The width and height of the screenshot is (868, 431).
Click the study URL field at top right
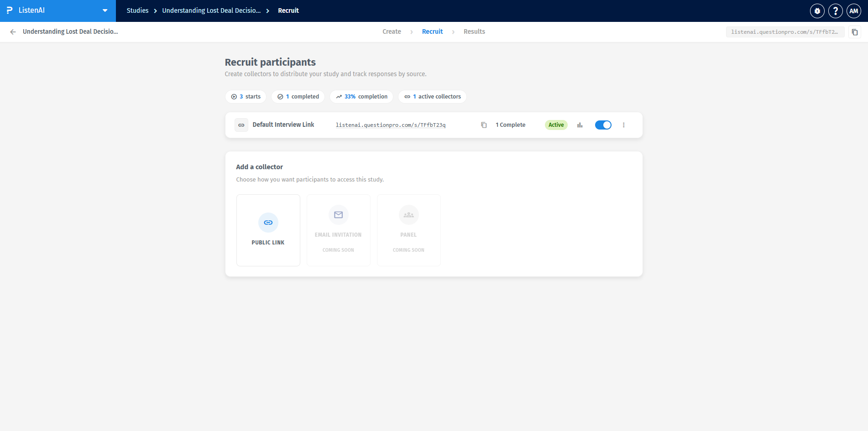pos(785,32)
